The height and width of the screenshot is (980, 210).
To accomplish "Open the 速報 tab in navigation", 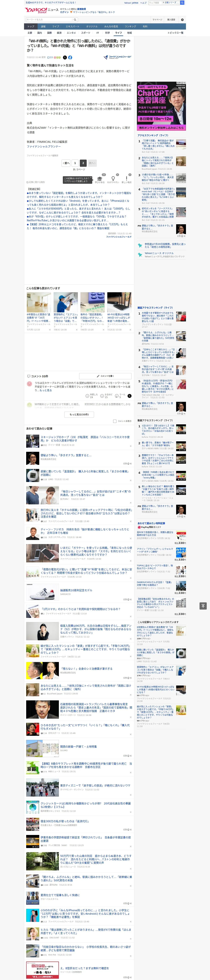I will [x=43, y=27].
